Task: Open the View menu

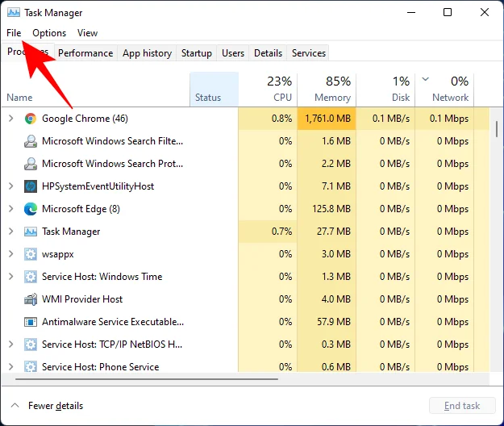Action: (x=87, y=33)
